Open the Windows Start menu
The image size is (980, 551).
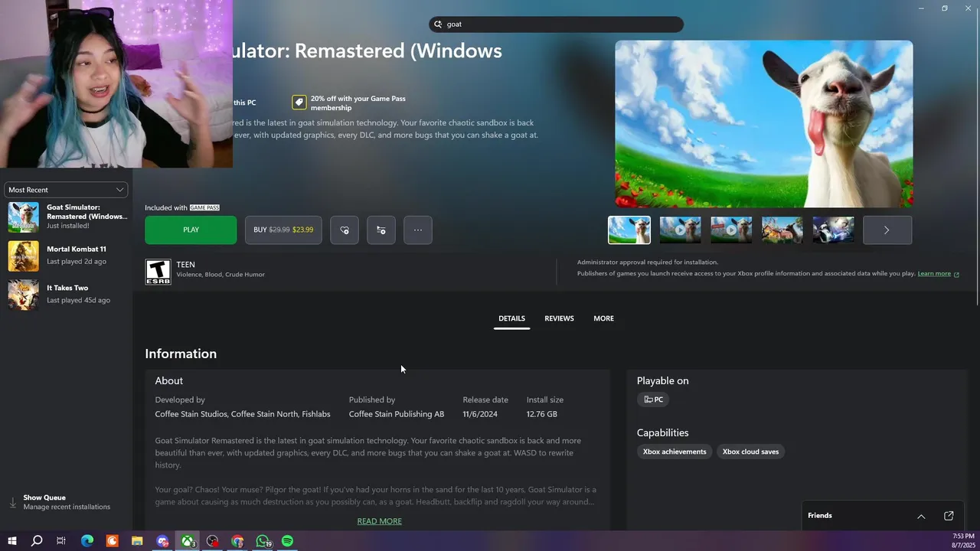[12, 541]
